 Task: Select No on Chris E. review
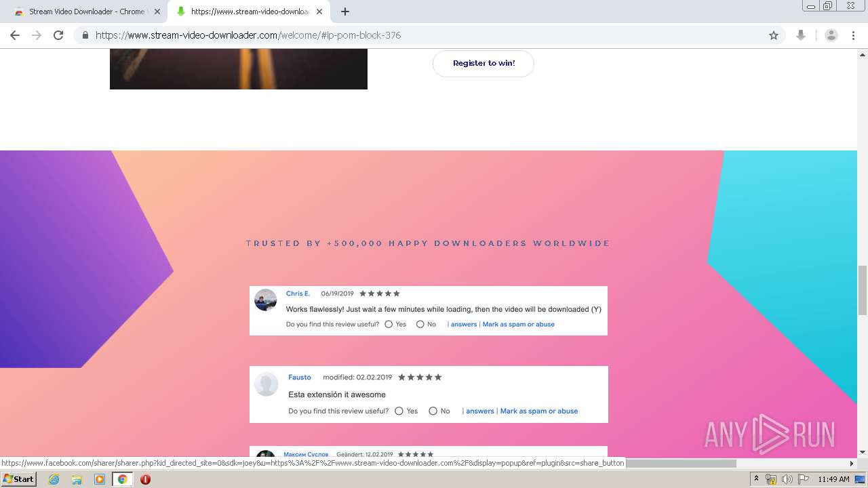click(420, 325)
